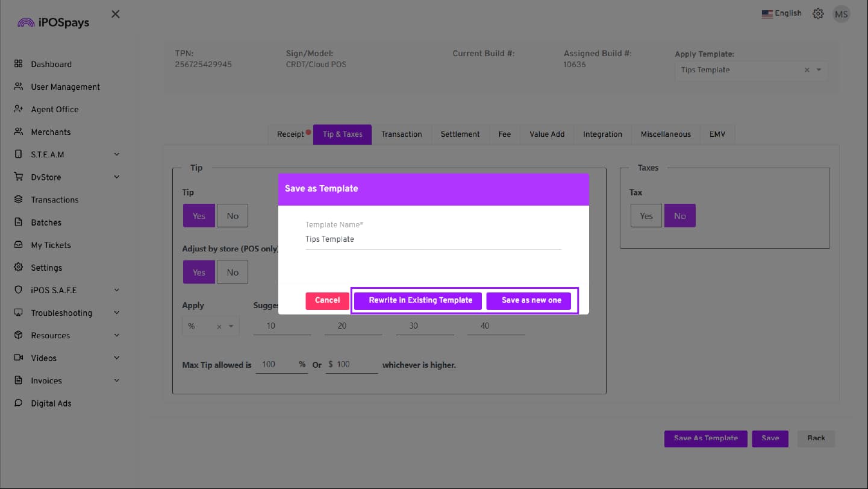Open settings gear icon in top bar

(817, 14)
